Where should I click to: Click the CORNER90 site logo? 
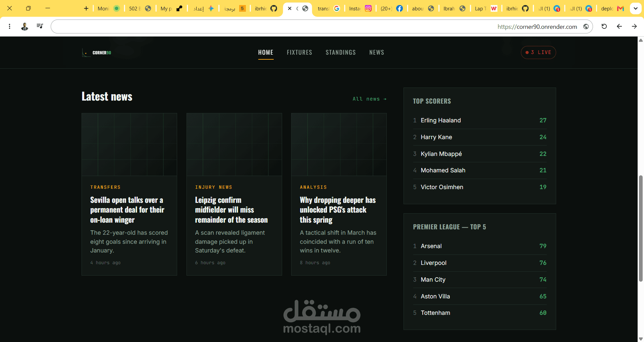(x=97, y=53)
